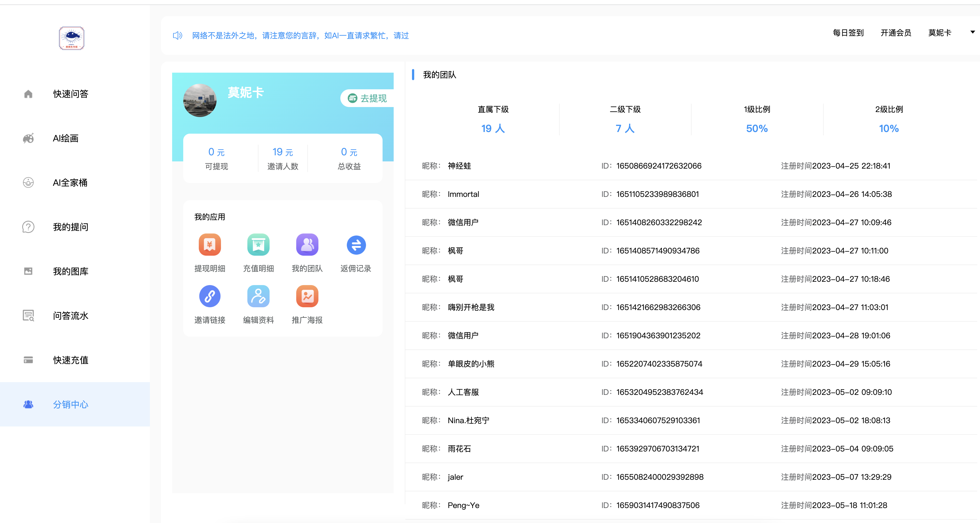
Task: Select AI全家桶 sidebar item
Action: pyautogui.click(x=70, y=183)
